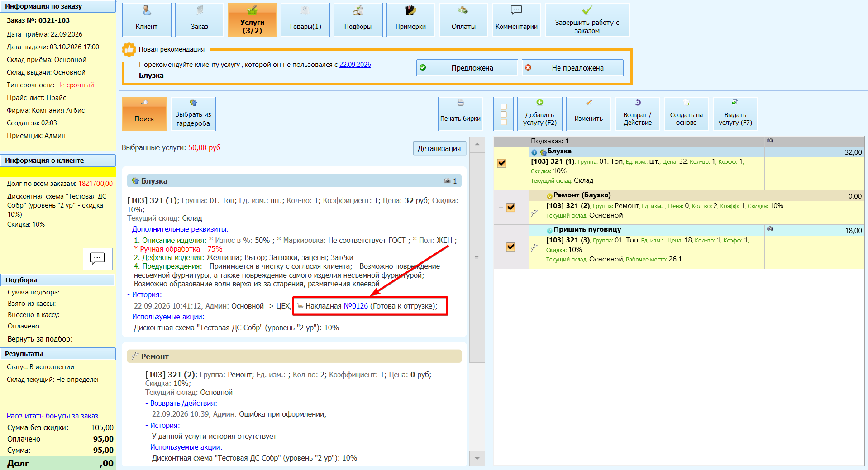868x470 pixels.
Task: Open invoice link №0126
Action: click(x=356, y=306)
